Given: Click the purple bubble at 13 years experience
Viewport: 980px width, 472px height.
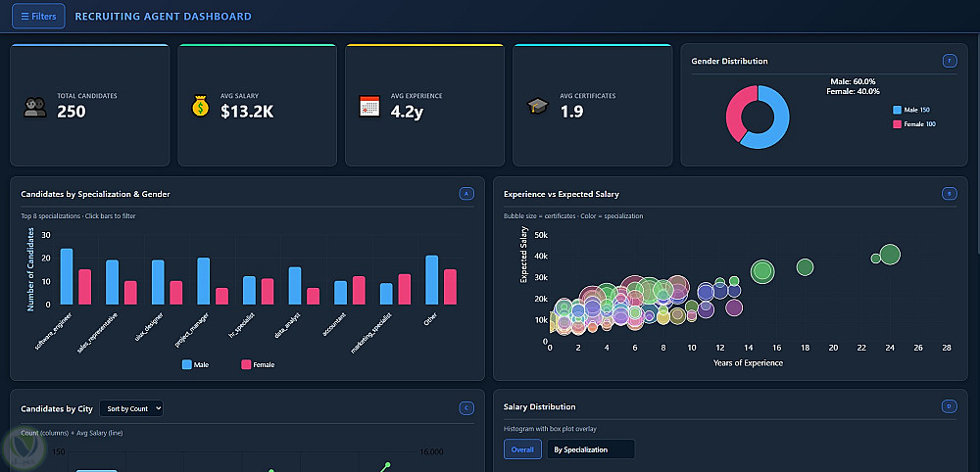Looking at the screenshot, I should coord(734,307).
